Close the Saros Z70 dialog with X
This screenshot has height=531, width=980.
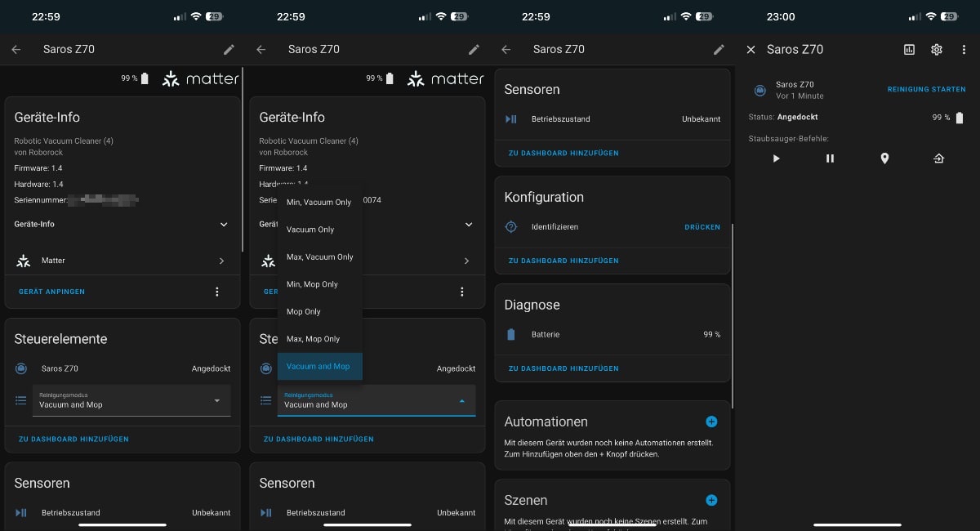click(x=751, y=50)
